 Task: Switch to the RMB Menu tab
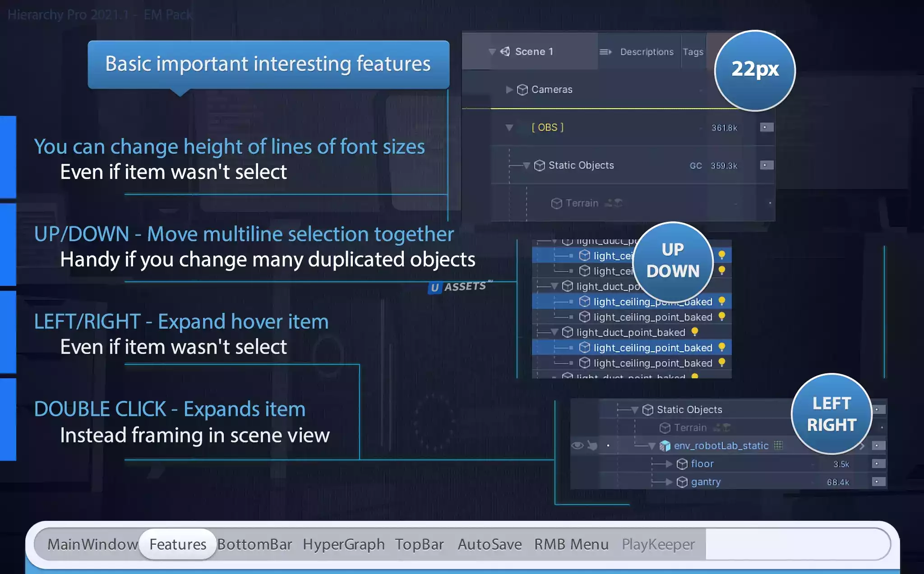(571, 544)
